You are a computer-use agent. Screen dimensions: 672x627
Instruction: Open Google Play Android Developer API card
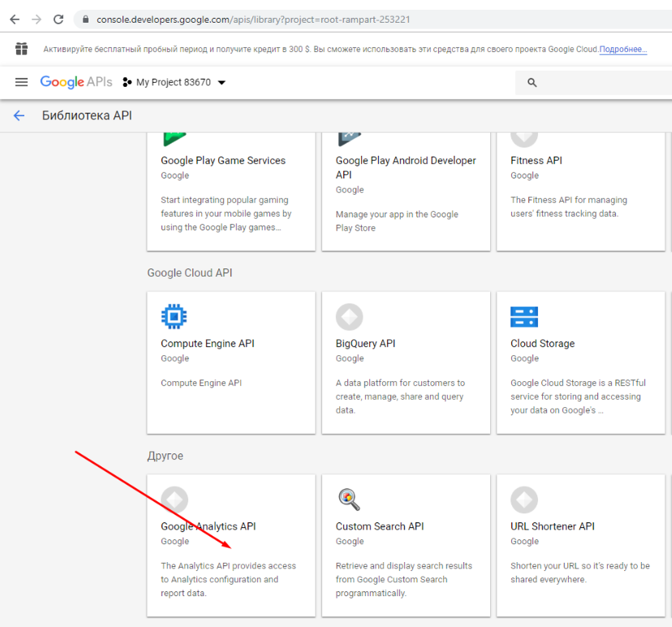point(406,191)
